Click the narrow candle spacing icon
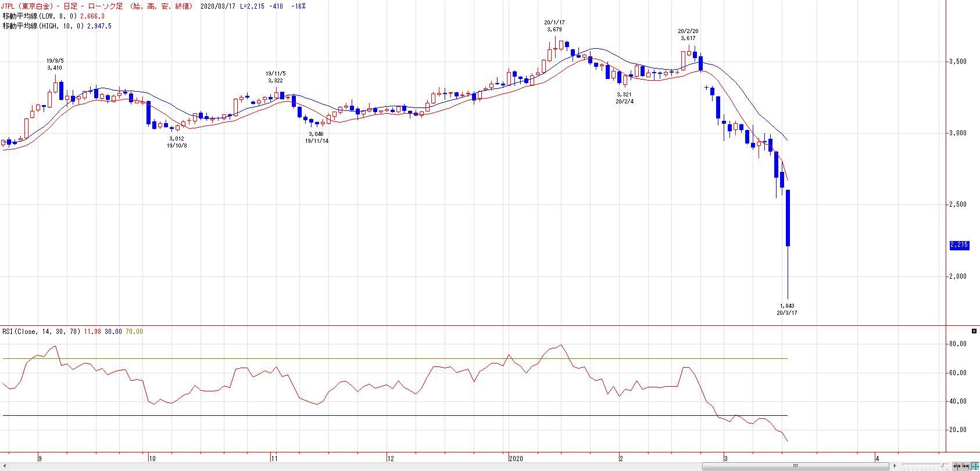The width and height of the screenshot is (980, 471). point(957,466)
